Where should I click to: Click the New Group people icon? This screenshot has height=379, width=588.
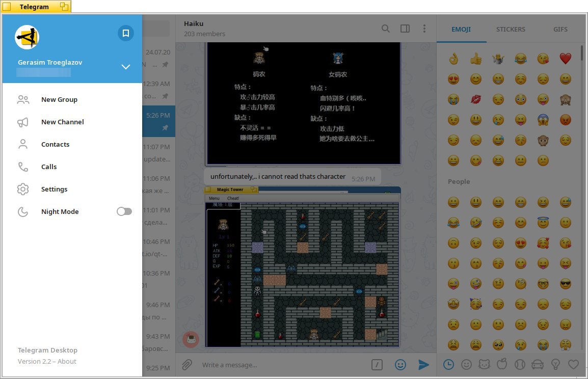[x=23, y=99]
